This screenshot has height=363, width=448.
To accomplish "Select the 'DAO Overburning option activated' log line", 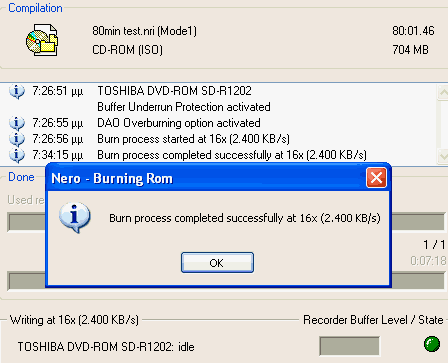I will click(x=179, y=123).
